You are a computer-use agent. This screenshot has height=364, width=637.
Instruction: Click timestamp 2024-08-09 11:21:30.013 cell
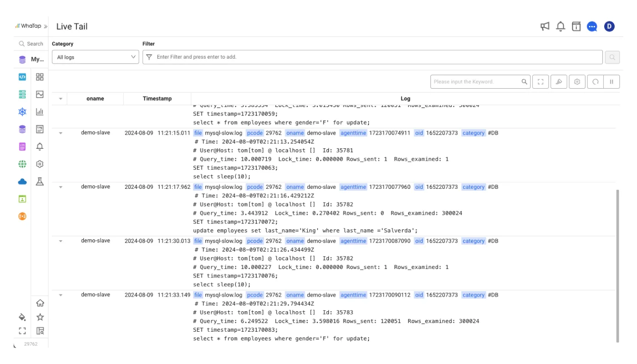click(157, 241)
